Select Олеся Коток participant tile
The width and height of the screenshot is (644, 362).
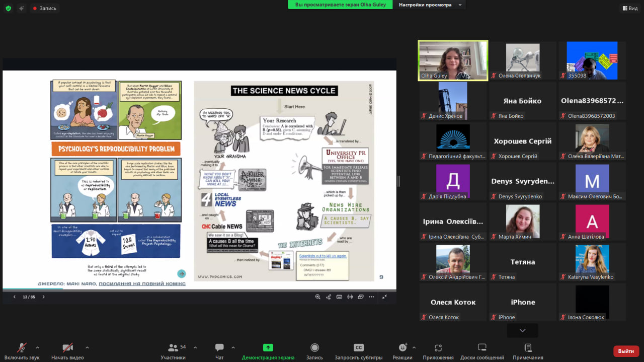(x=453, y=302)
